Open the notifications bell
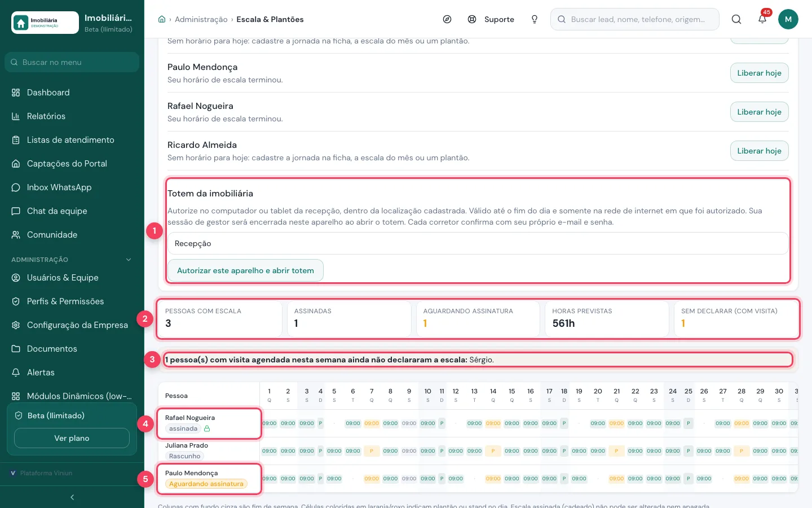 (x=762, y=19)
